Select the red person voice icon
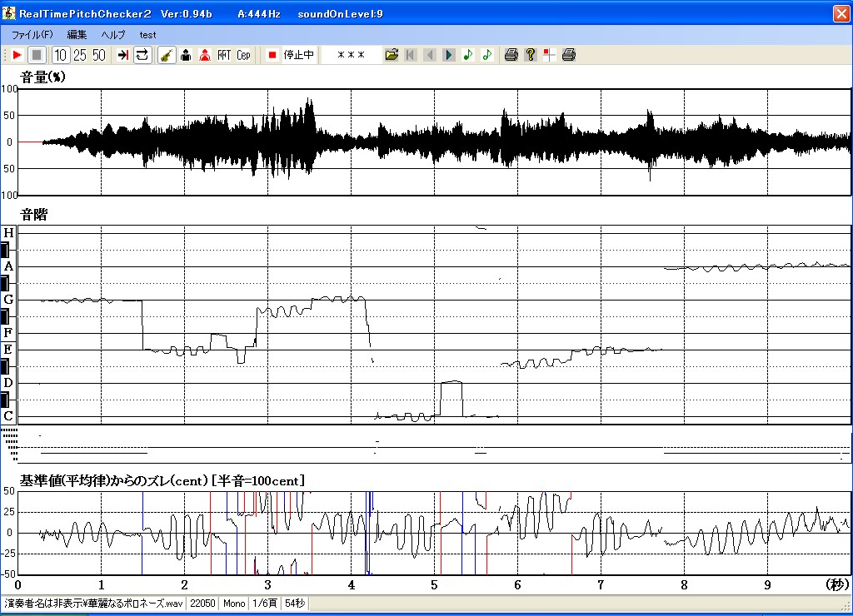This screenshot has width=853, height=616. pyautogui.click(x=205, y=55)
